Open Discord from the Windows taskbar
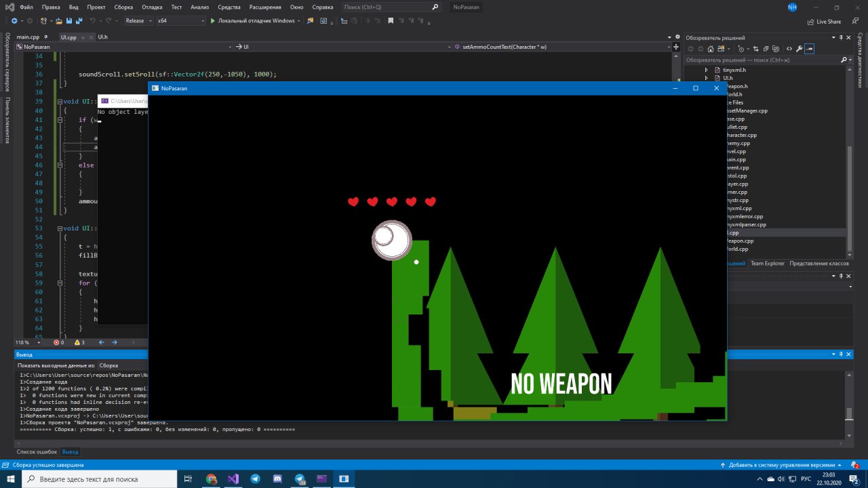Viewport: 868px width, 488px height. tap(277, 479)
